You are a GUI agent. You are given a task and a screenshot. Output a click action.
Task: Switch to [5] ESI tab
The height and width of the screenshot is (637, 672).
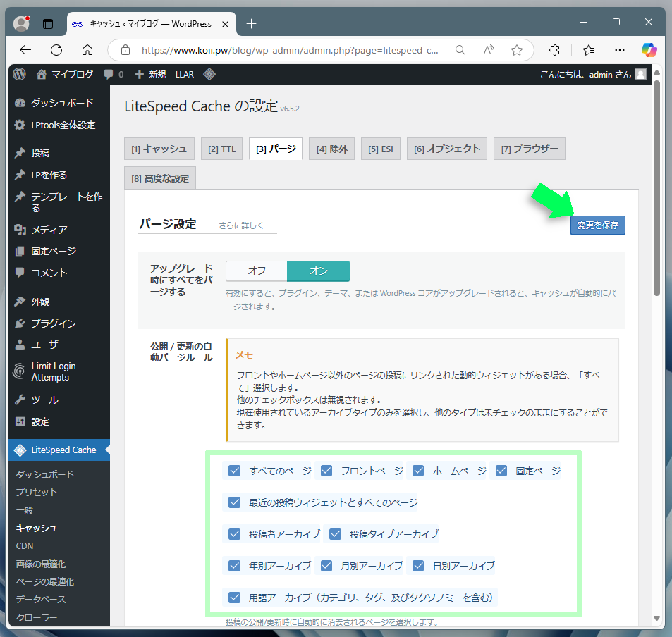point(381,149)
